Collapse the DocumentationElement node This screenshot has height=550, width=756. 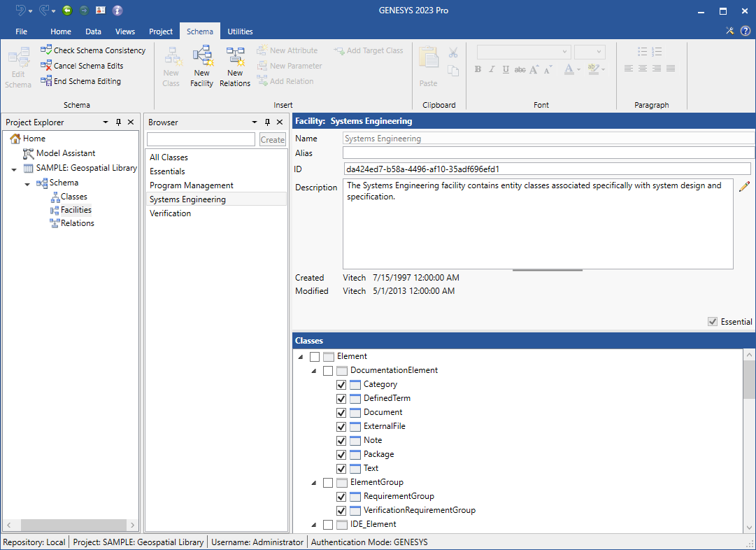(314, 371)
